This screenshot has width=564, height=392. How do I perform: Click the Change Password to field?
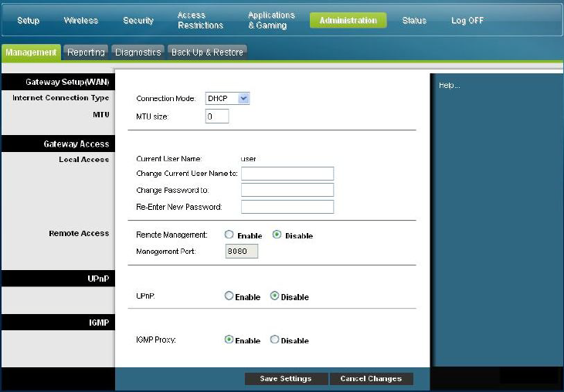(x=287, y=190)
